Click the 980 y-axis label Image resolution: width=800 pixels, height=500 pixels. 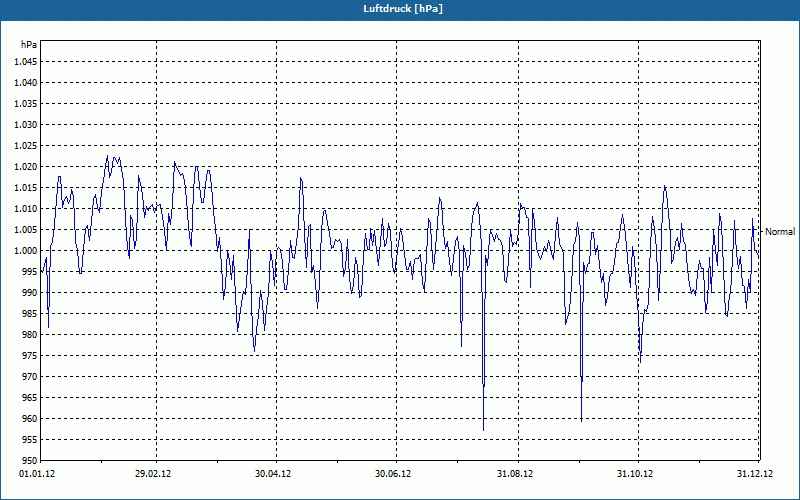point(30,335)
